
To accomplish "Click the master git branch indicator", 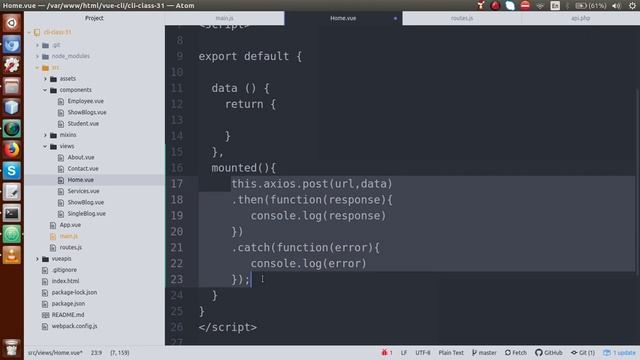I will pyautogui.click(x=484, y=352).
